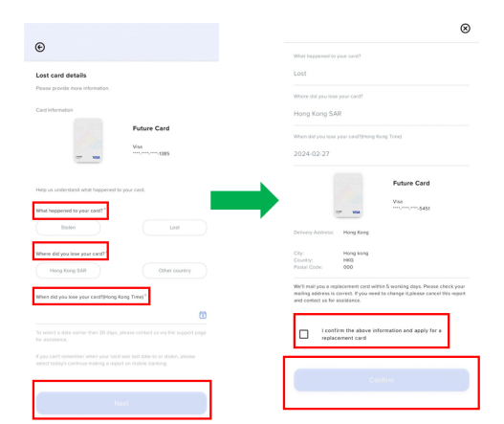Screen dimensions: 504x424
Task: Click the Lost value field on summary
Action: click(382, 74)
